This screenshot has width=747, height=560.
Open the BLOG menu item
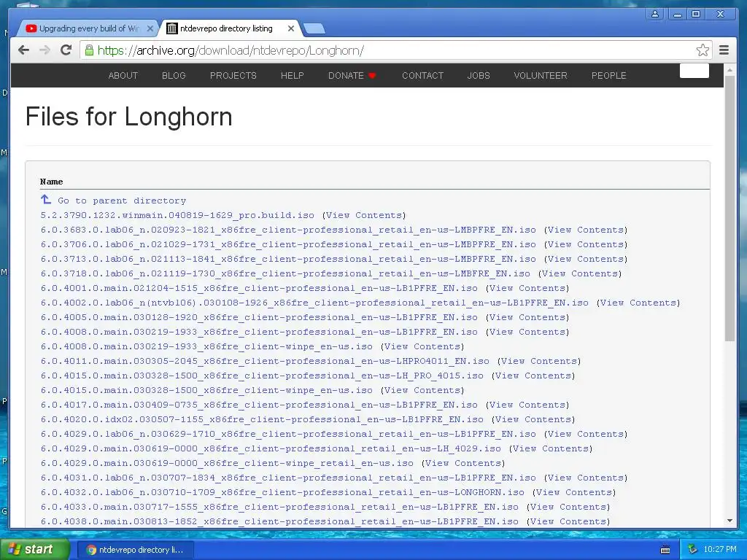(174, 75)
